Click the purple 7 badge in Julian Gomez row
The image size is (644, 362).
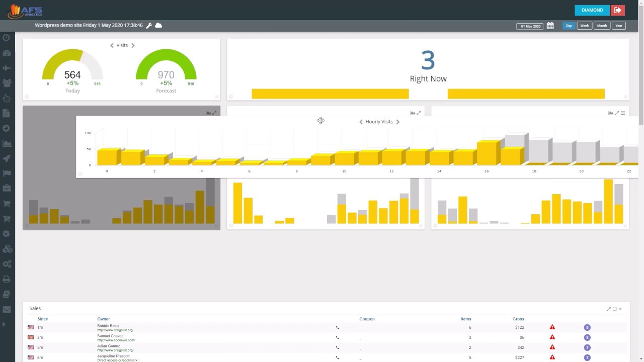[x=587, y=347]
